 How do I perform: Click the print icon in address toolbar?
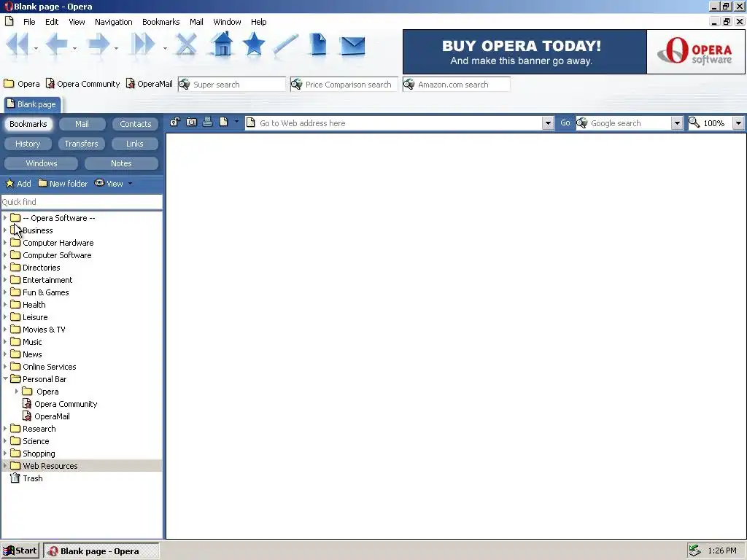207,122
